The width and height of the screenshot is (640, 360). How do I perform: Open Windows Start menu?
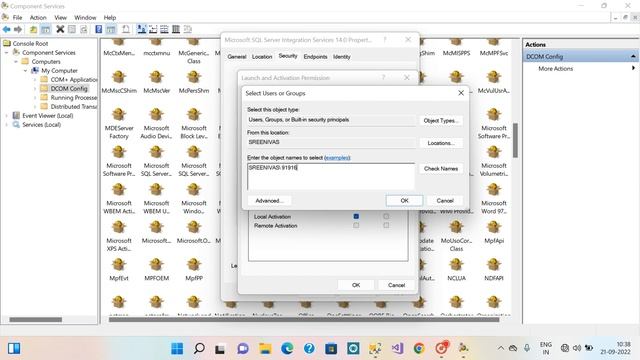tap(177, 348)
